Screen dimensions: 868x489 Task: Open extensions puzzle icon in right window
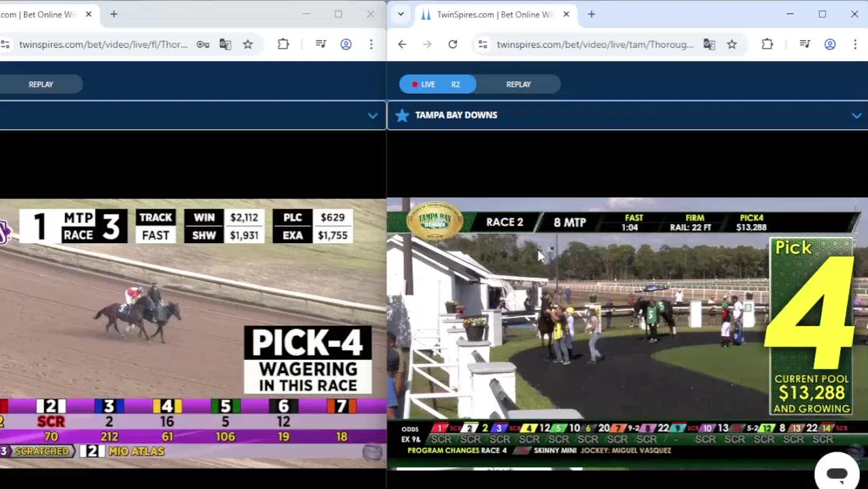pos(767,44)
